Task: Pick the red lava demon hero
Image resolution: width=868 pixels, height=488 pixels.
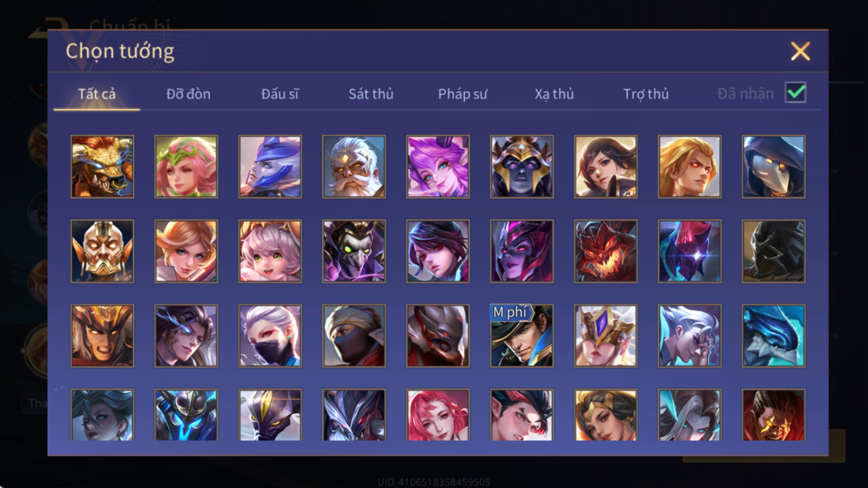Action: [605, 251]
